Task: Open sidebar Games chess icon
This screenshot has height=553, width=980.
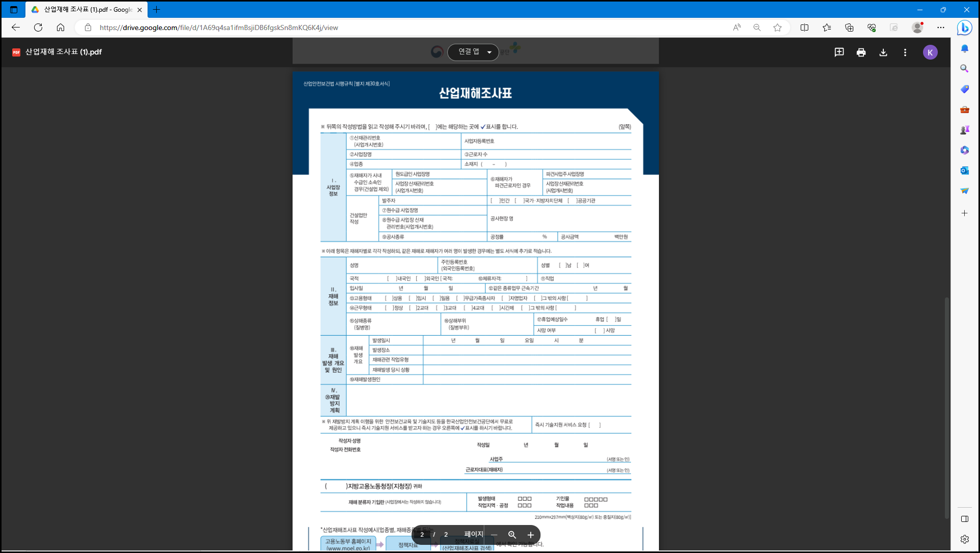Action: tap(964, 130)
